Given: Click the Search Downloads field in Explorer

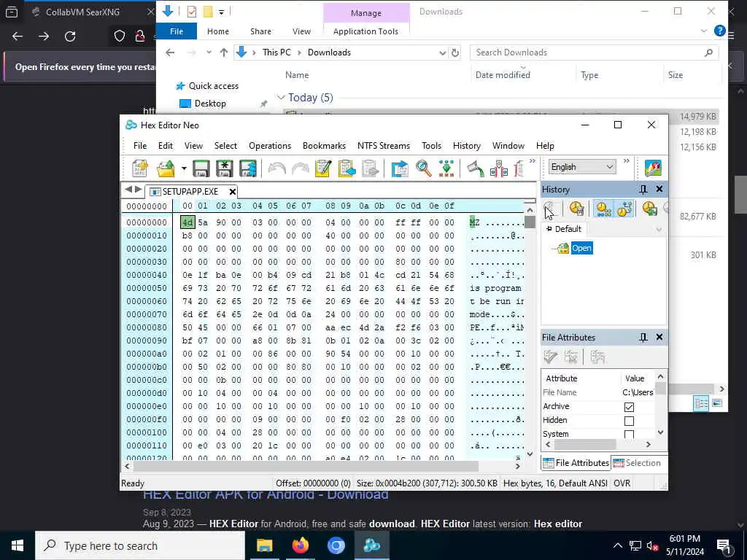Looking at the screenshot, I should (594, 52).
